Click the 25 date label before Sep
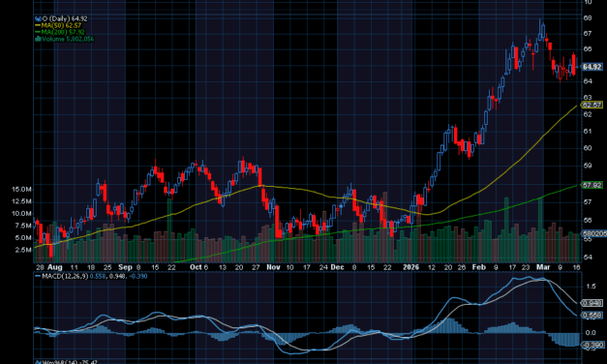The height and width of the screenshot is (364, 607). click(107, 267)
